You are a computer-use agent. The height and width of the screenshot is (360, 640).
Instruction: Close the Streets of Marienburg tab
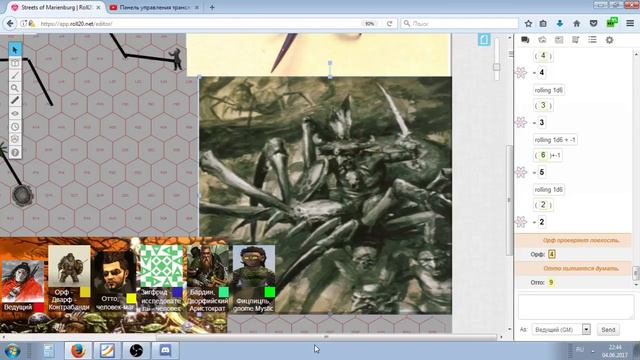click(x=98, y=7)
